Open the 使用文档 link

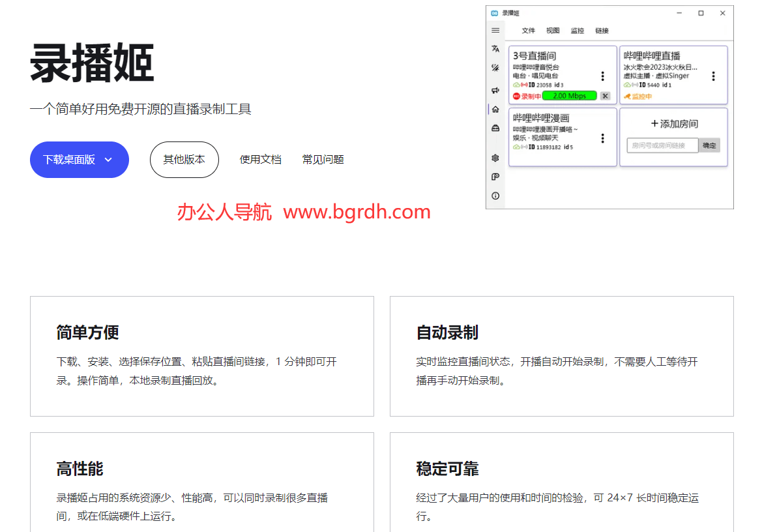(x=260, y=160)
